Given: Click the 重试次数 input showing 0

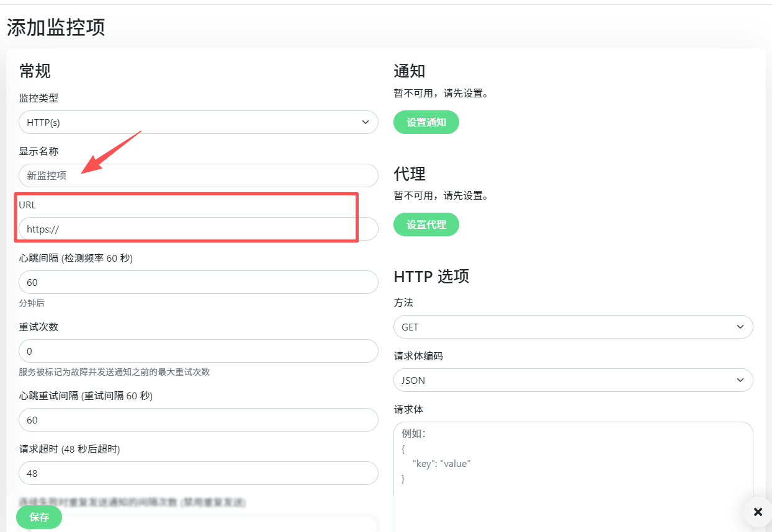Looking at the screenshot, I should tap(199, 351).
